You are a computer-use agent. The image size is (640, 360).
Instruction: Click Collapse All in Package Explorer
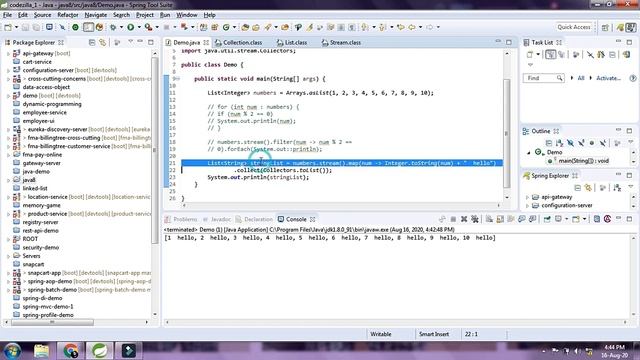pos(92,42)
